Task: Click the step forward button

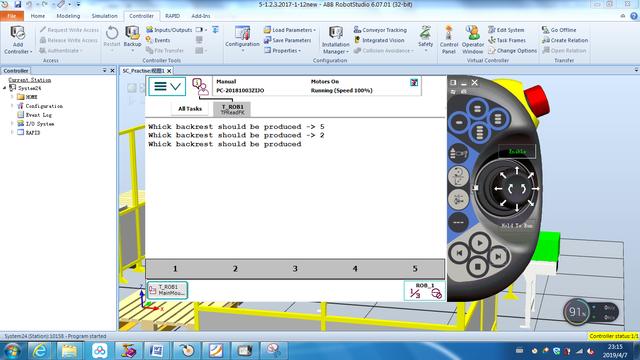Action: (x=498, y=256)
